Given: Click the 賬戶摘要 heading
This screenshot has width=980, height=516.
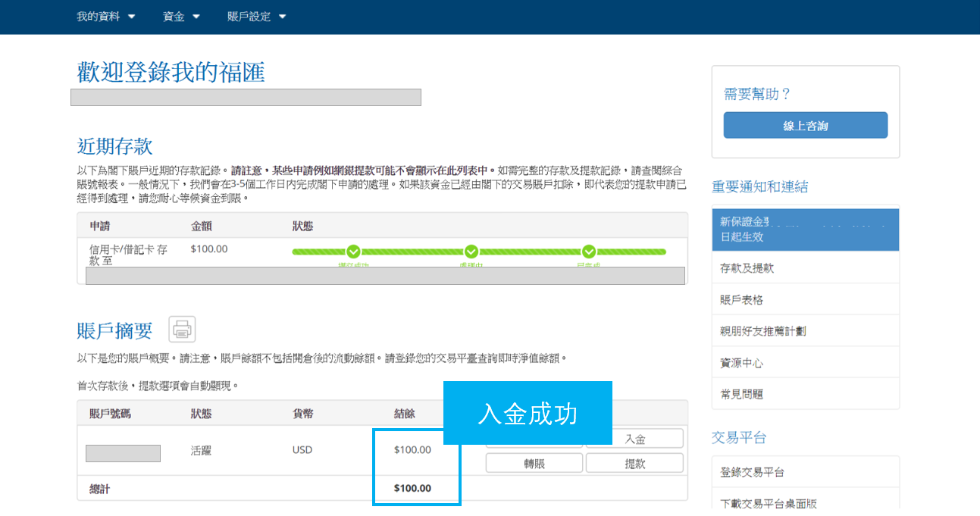Looking at the screenshot, I should [114, 331].
